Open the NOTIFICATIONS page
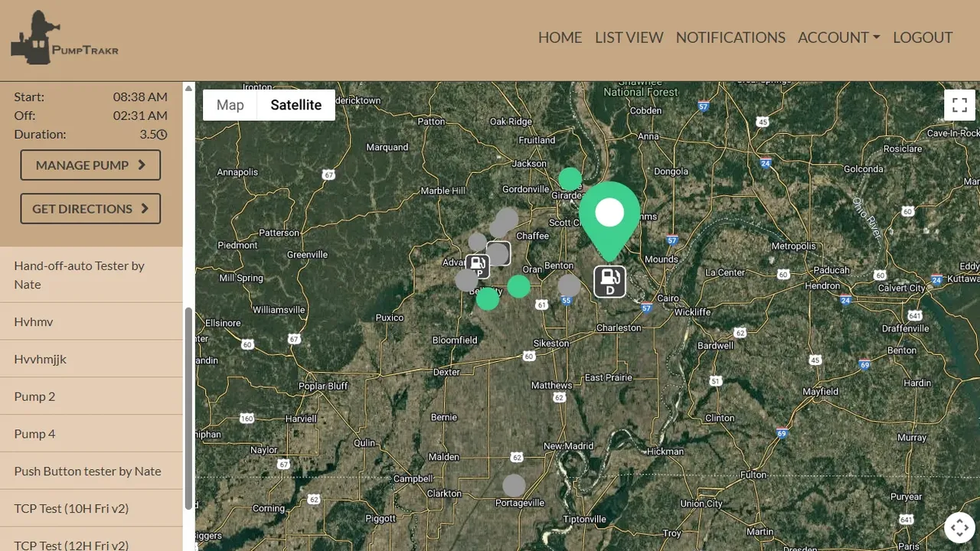 point(730,37)
